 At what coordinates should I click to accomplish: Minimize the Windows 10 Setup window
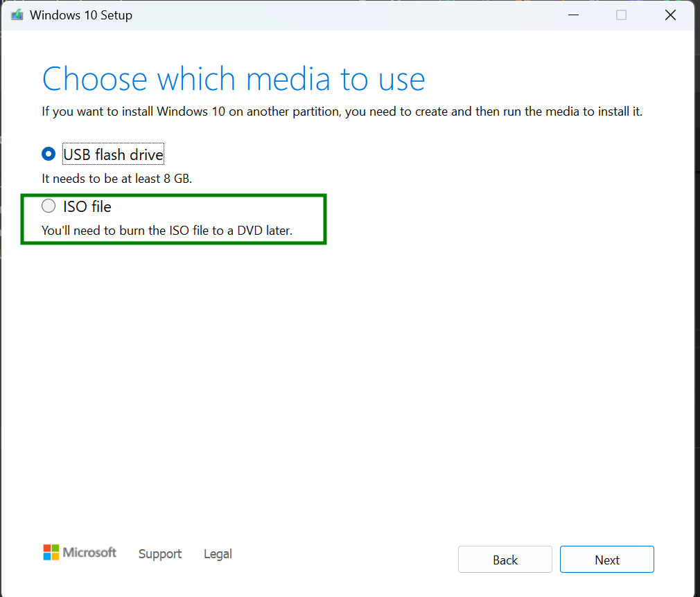(573, 15)
